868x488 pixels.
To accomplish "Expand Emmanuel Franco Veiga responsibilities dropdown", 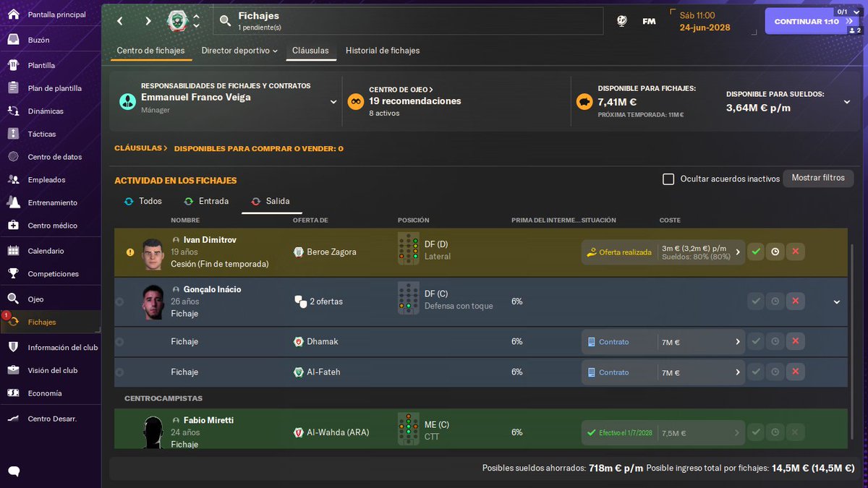I will (x=333, y=102).
